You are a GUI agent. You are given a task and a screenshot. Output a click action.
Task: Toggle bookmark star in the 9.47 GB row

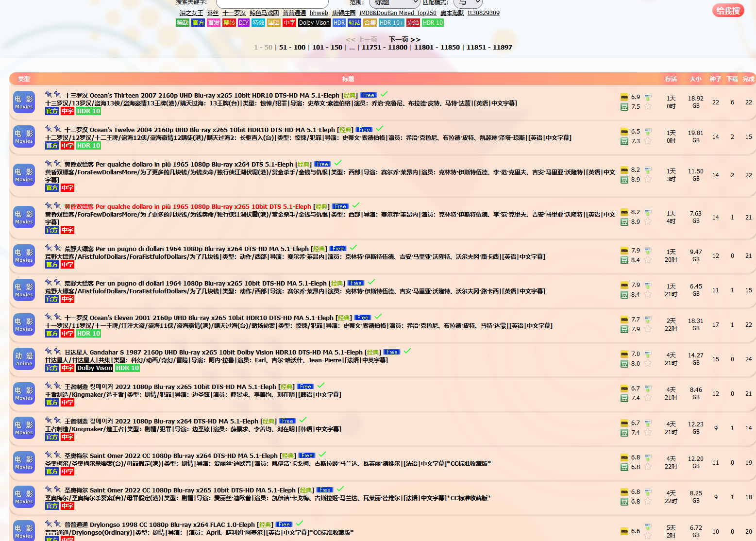648,260
